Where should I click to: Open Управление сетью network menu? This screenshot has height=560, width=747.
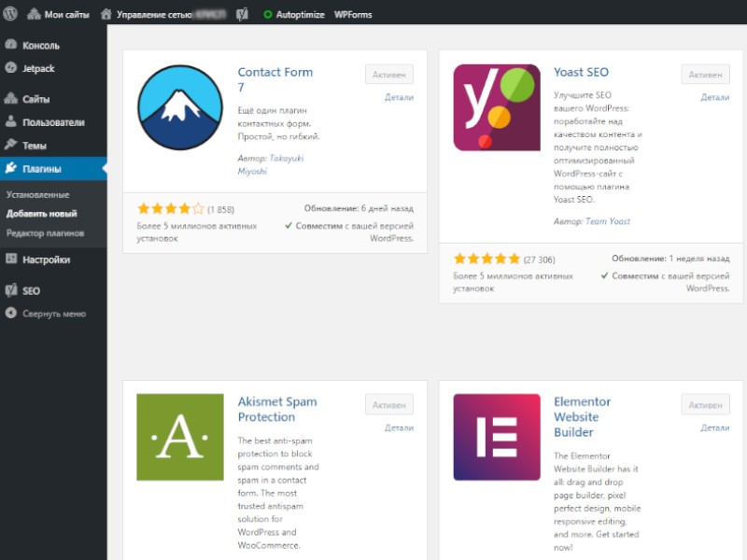154,14
